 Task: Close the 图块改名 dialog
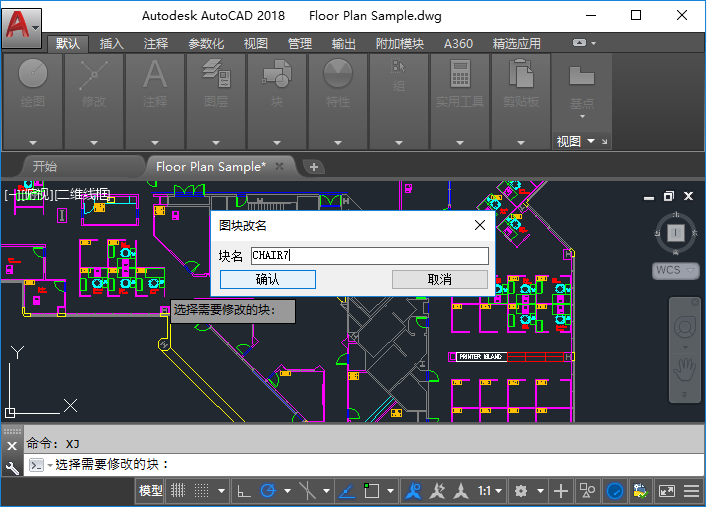(x=480, y=225)
